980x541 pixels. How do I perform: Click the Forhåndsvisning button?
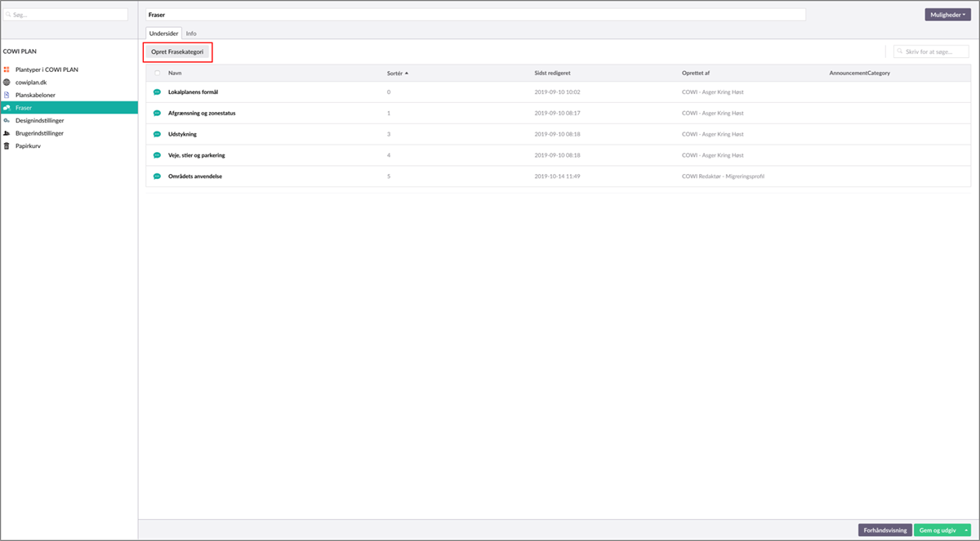pos(884,530)
